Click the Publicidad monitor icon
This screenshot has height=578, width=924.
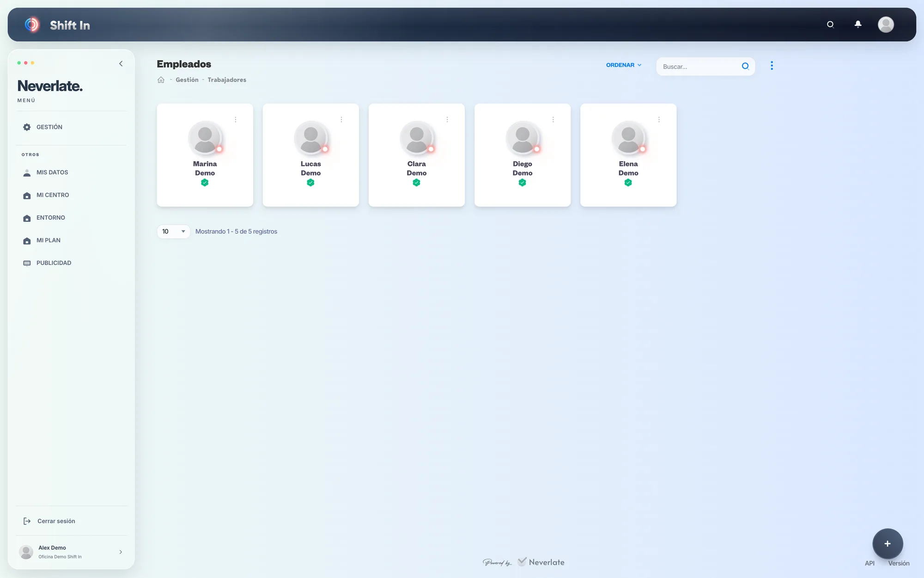point(27,263)
